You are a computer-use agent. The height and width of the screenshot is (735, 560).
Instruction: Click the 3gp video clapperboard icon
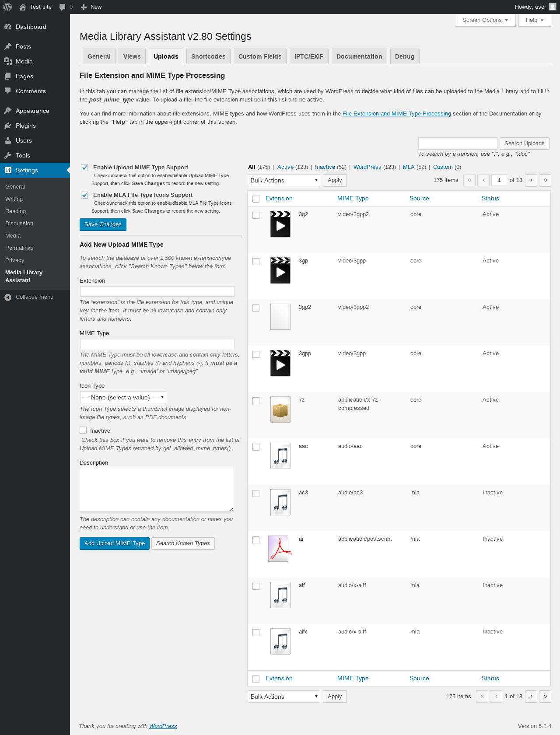(280, 270)
